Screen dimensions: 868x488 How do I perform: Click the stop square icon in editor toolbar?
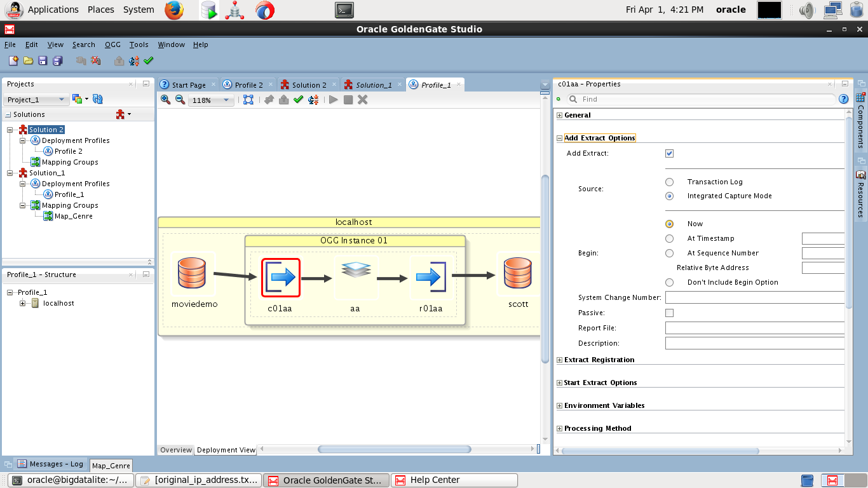coord(348,100)
